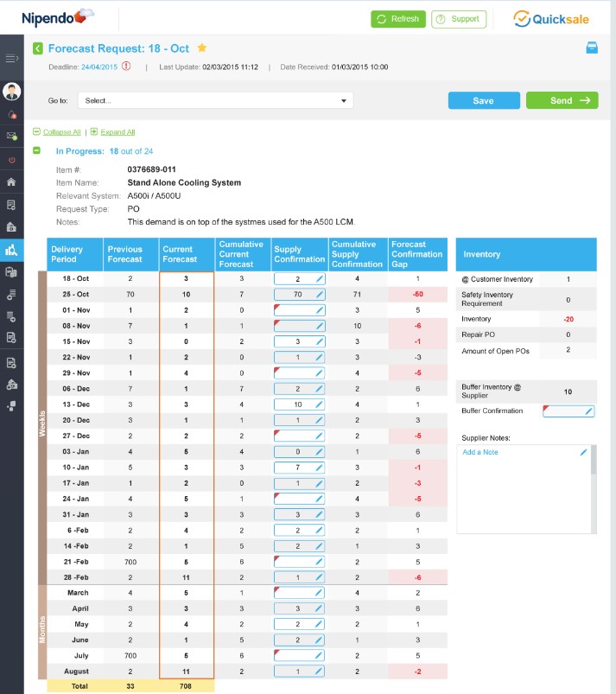This screenshot has height=694, width=616.
Task: Click the green back arrow icon
Action: pyautogui.click(x=38, y=48)
